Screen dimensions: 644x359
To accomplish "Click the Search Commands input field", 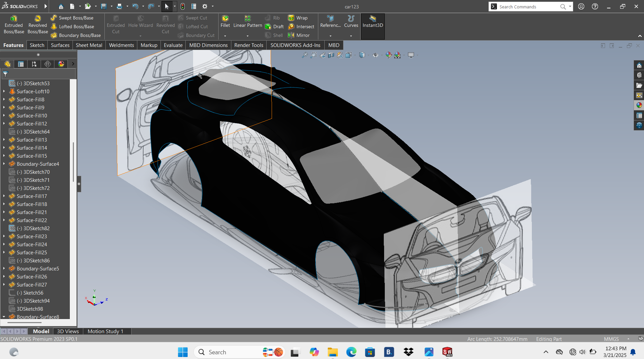I will tap(527, 6).
